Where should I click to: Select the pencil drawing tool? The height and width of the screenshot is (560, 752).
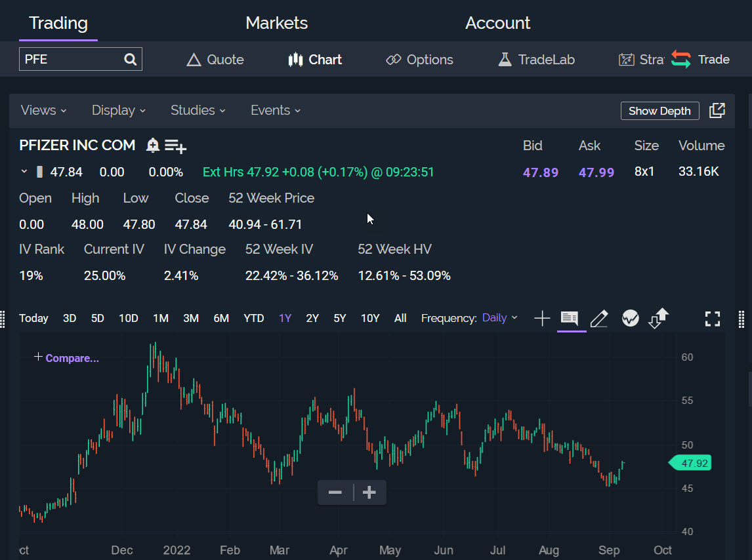point(599,318)
